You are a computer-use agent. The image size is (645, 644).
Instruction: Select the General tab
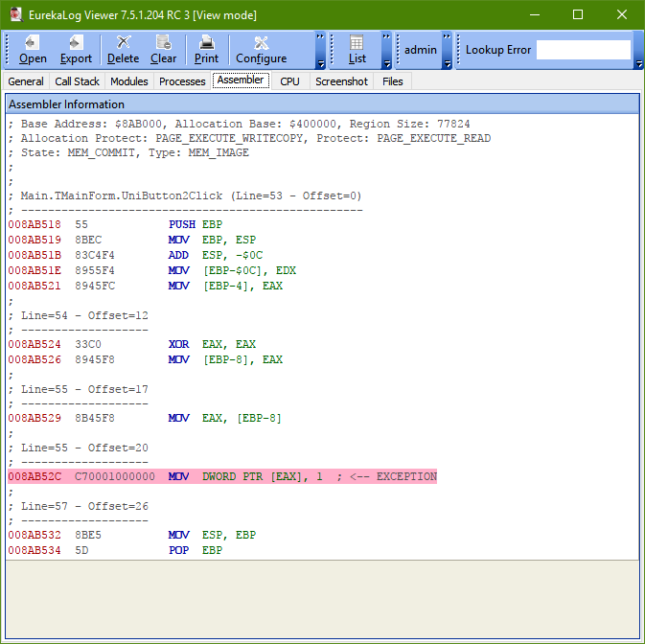click(26, 81)
